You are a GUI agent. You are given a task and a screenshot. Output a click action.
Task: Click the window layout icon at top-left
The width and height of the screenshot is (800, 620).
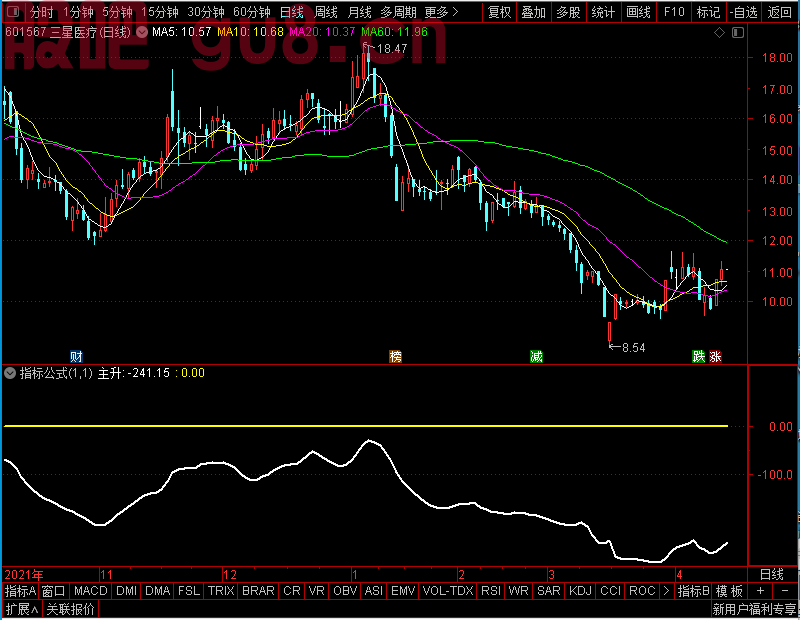tap(13, 11)
